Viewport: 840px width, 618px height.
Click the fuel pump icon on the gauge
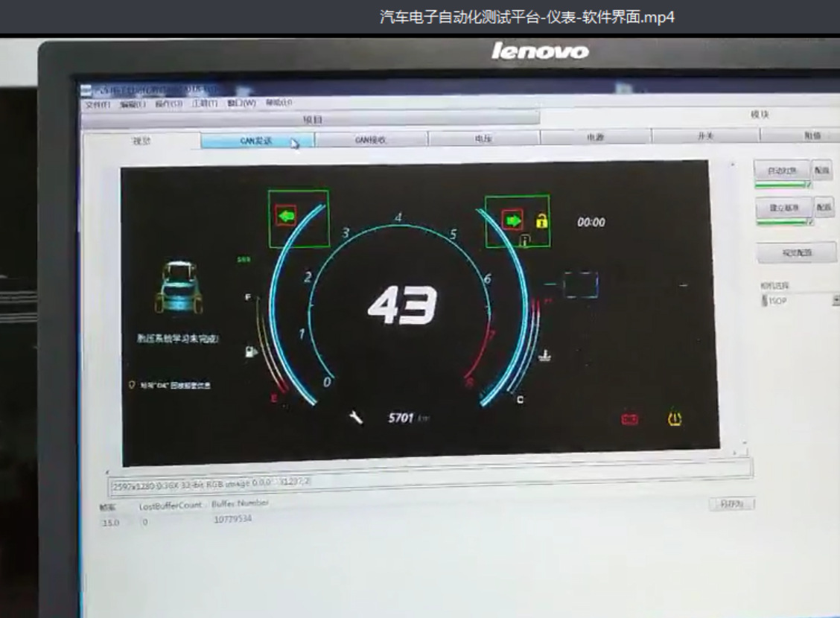point(251,351)
